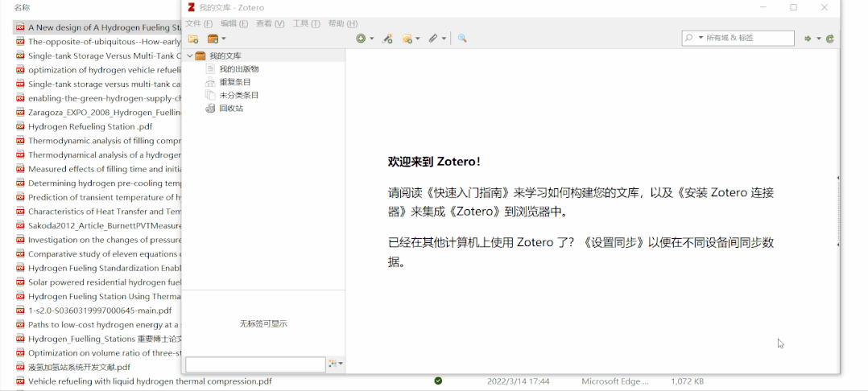Collapse the 我的文库 tree node
The width and height of the screenshot is (868, 391).
tap(190, 56)
